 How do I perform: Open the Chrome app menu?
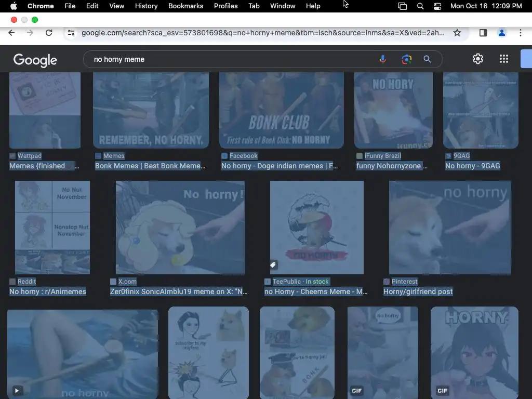(41, 6)
